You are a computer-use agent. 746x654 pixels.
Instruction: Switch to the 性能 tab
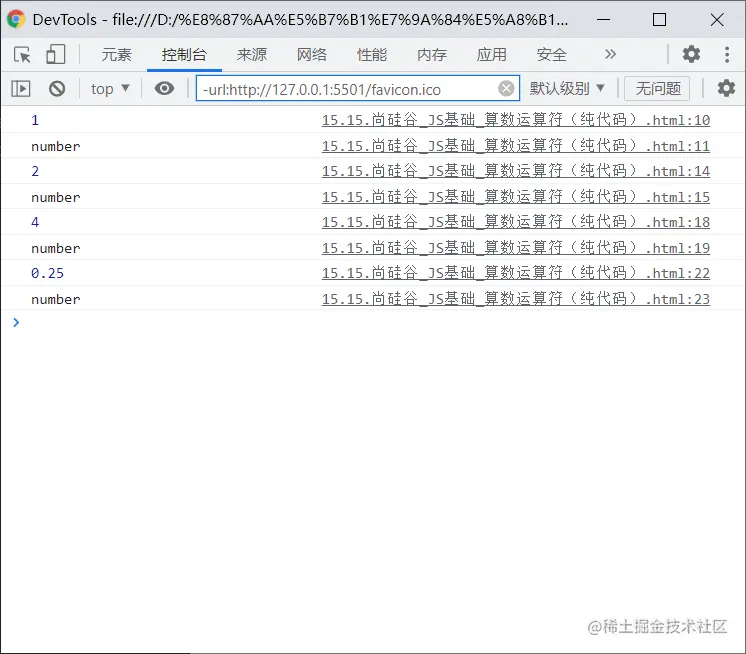click(x=372, y=55)
